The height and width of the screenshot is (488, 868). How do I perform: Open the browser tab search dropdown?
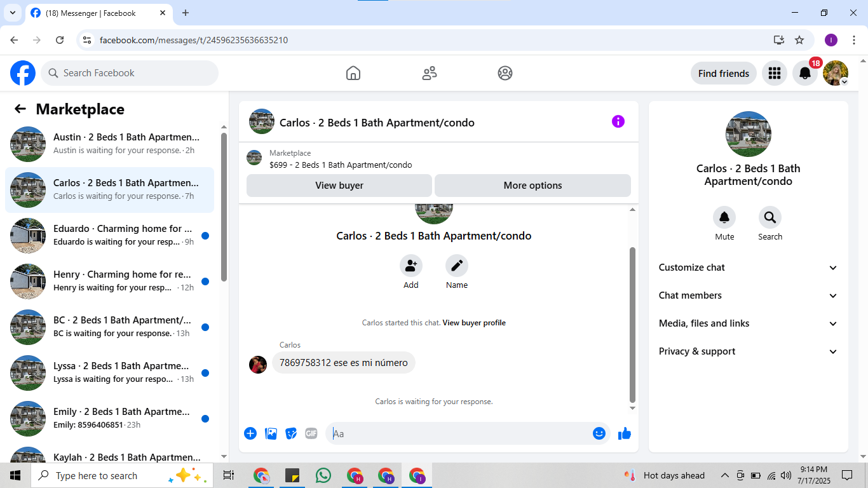(12, 13)
